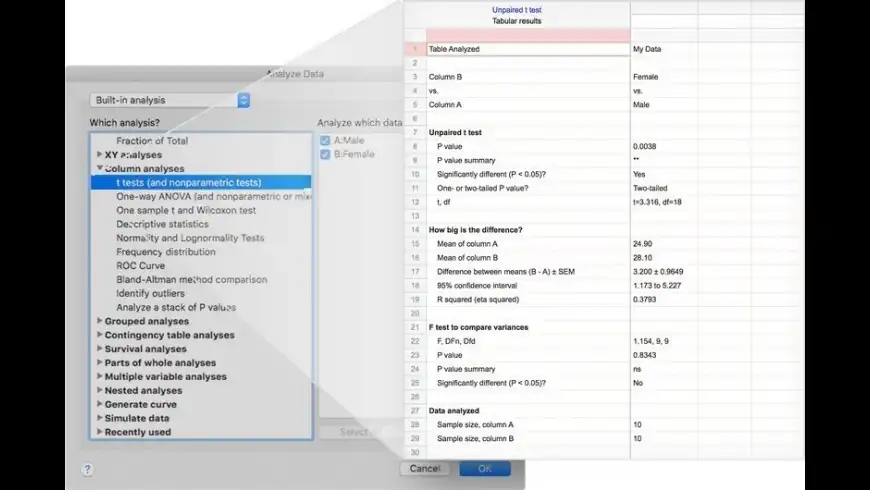The height and width of the screenshot is (490, 870).
Task: Click the R squared value 0.3793
Action: (664, 299)
